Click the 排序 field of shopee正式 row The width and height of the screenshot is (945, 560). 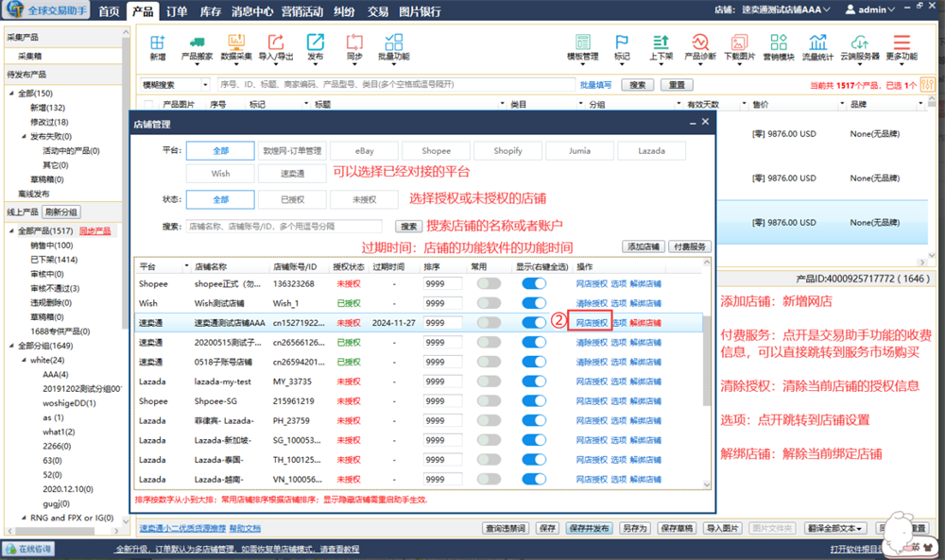443,283
